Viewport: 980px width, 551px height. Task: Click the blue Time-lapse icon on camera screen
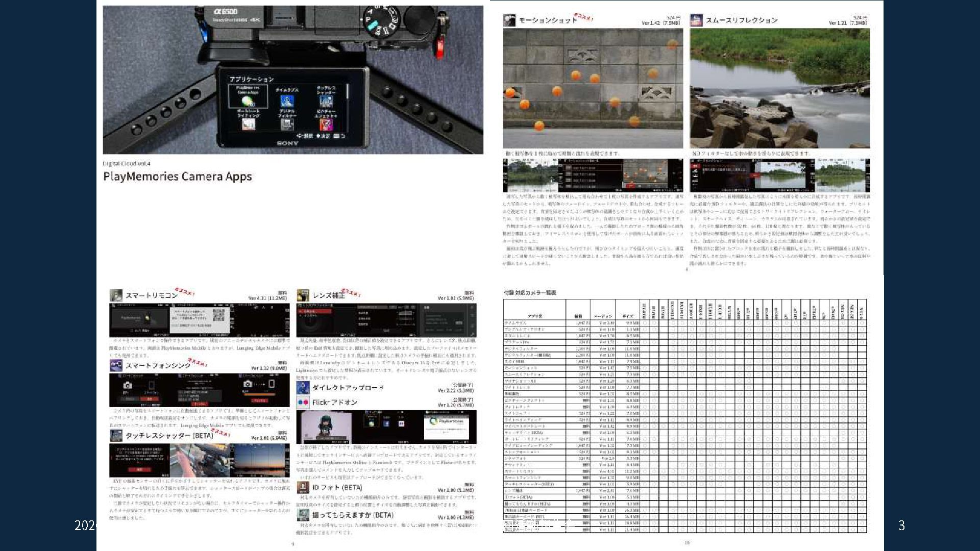click(x=287, y=101)
